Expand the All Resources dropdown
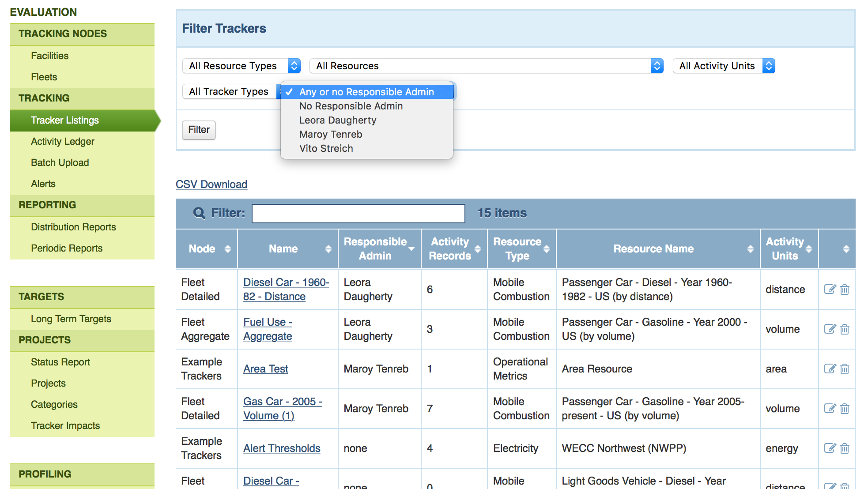The image size is (868, 489). click(486, 66)
